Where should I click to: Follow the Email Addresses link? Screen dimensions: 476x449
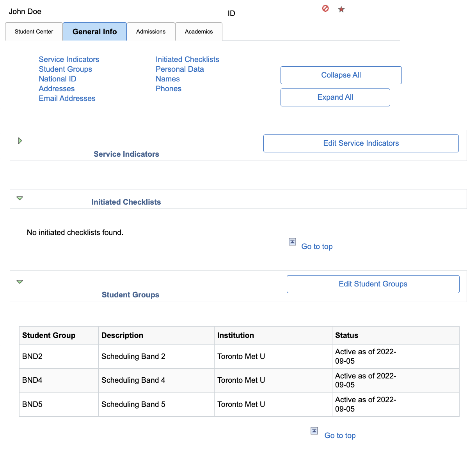[67, 99]
